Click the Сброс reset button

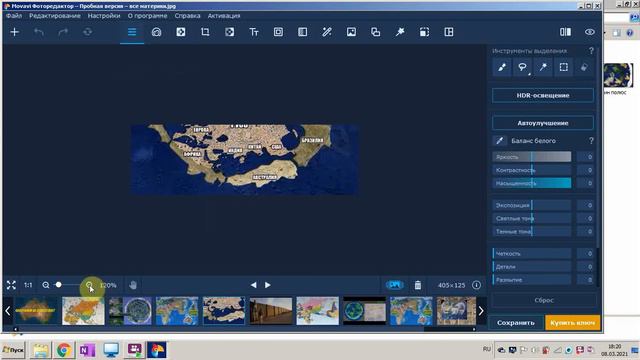[544, 300]
